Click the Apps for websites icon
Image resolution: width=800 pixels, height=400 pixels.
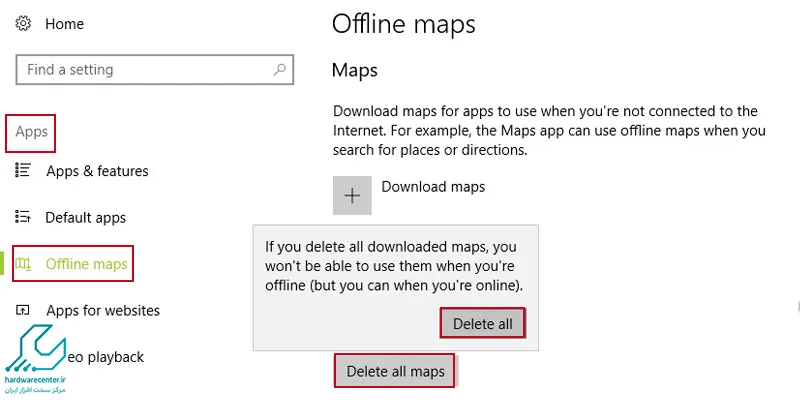(23, 310)
